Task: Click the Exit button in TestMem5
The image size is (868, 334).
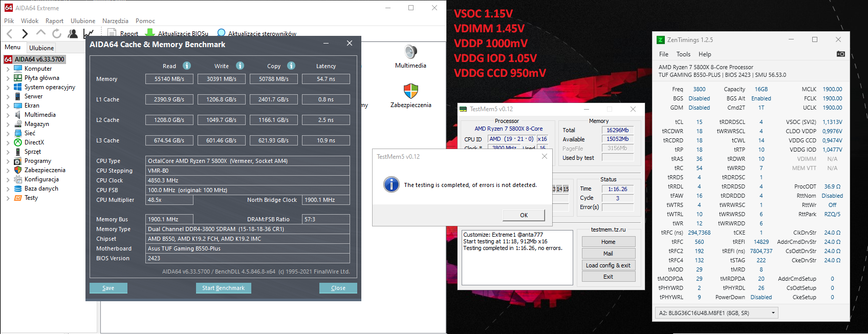Action: point(609,277)
